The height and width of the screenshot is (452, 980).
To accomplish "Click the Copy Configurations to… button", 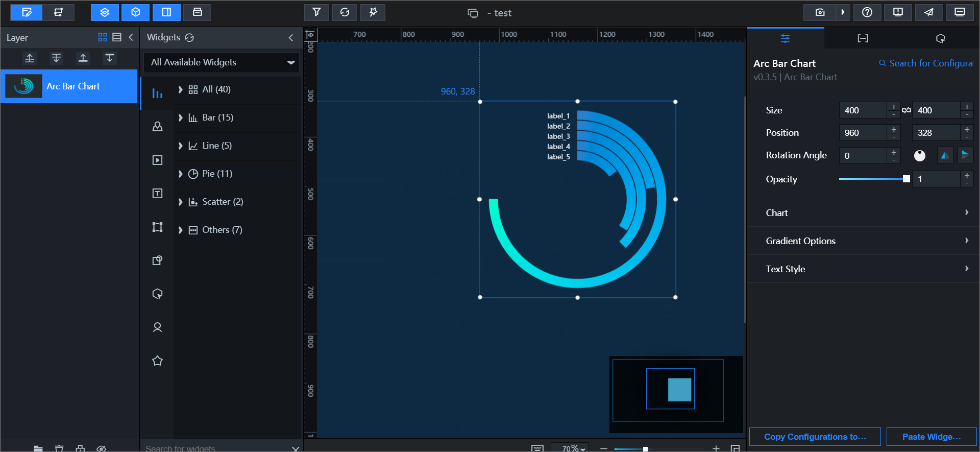I will tap(815, 437).
